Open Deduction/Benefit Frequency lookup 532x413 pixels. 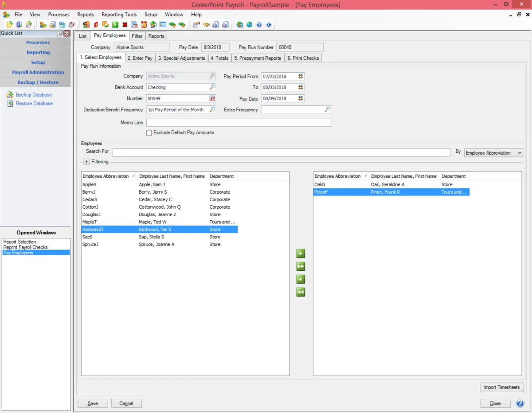point(212,109)
